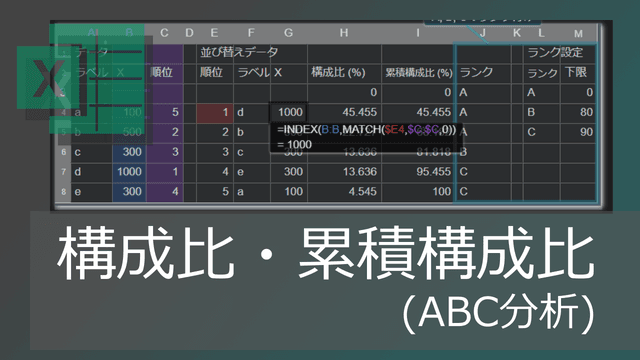Select cell I7 with 95.455
The image size is (640, 360).
(418, 172)
